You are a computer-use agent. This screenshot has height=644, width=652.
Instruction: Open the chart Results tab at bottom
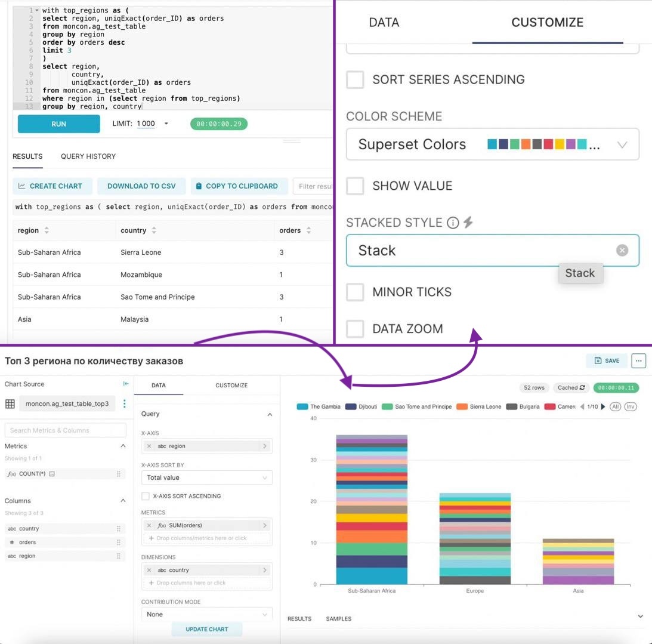[x=299, y=618]
